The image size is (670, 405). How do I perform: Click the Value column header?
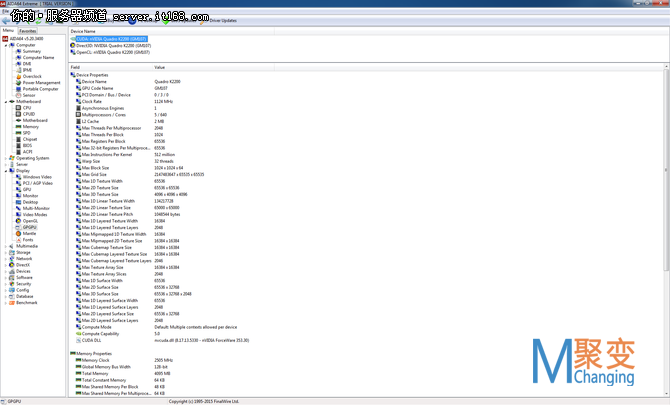click(213, 67)
